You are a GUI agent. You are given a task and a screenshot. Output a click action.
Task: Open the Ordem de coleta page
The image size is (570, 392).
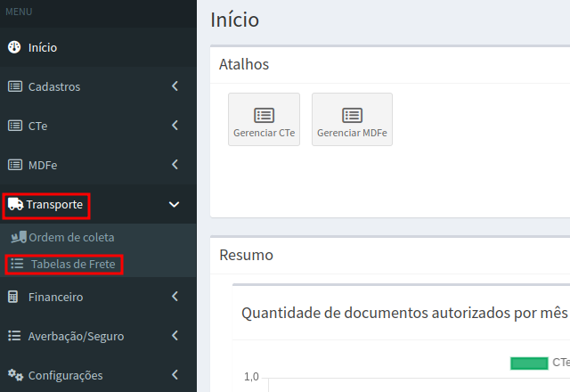71,238
